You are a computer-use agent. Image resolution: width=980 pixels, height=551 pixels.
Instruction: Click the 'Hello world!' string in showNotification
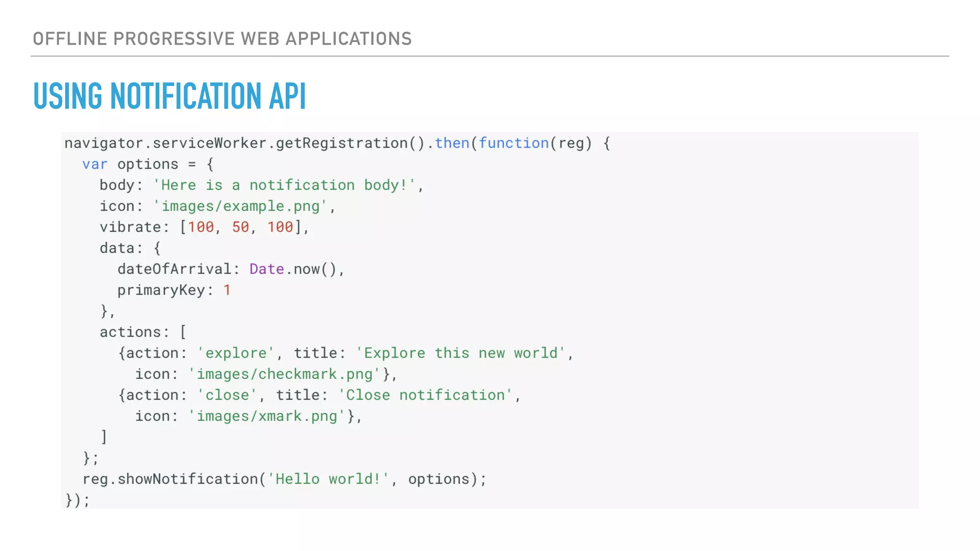pos(328,479)
